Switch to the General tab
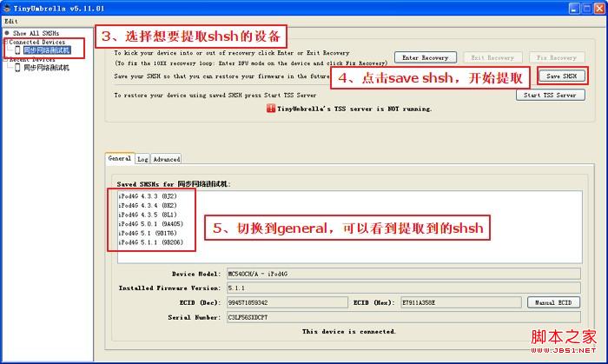This screenshot has width=608, height=364. point(120,159)
